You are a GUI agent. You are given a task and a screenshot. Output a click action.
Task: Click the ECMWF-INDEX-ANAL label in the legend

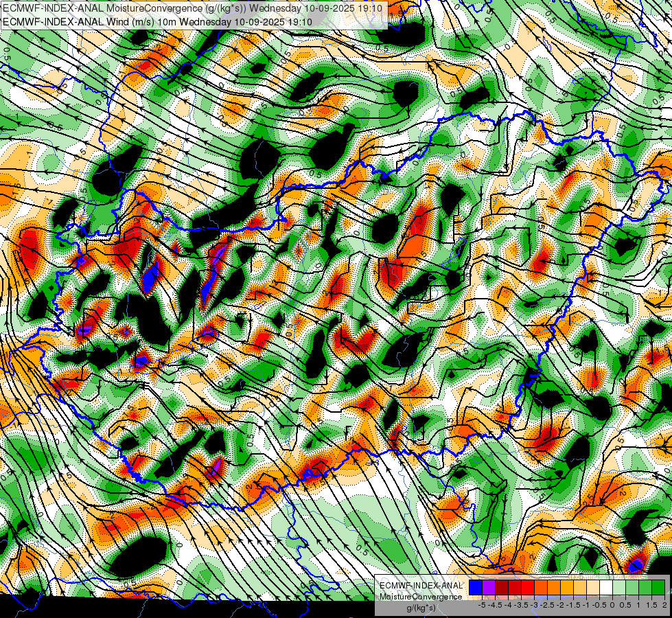click(x=421, y=586)
